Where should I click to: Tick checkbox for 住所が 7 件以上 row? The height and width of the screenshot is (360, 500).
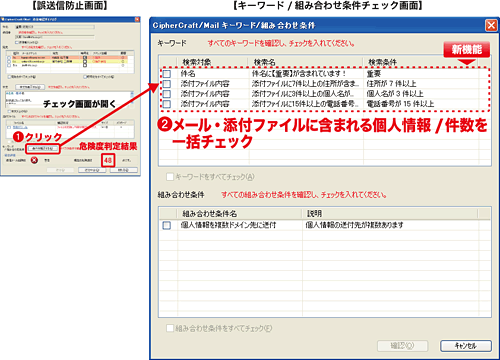(167, 84)
